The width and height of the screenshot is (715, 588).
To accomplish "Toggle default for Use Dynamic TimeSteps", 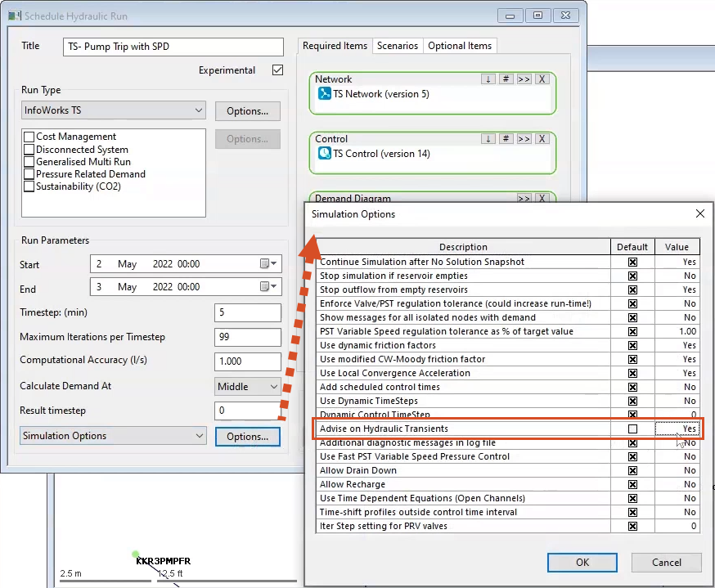I will tap(632, 401).
